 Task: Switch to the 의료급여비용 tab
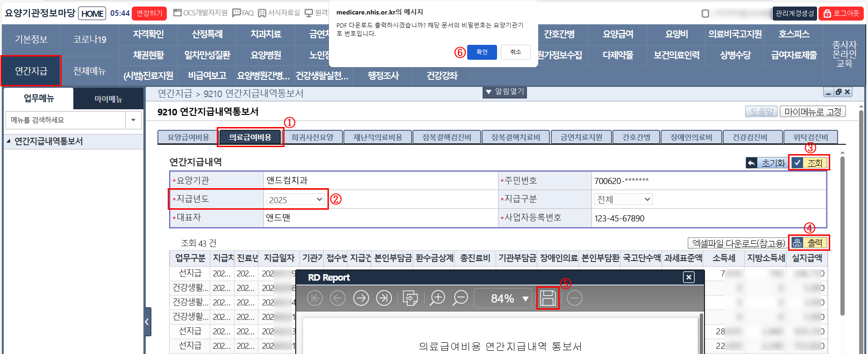pos(250,137)
